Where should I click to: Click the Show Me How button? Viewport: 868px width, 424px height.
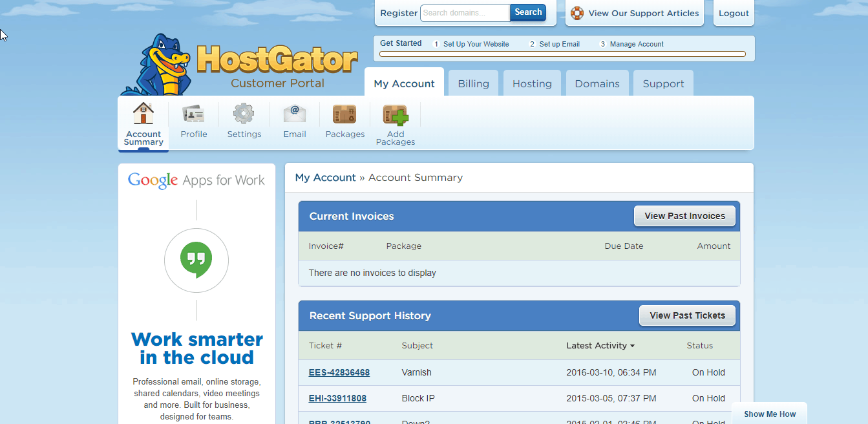tap(770, 414)
